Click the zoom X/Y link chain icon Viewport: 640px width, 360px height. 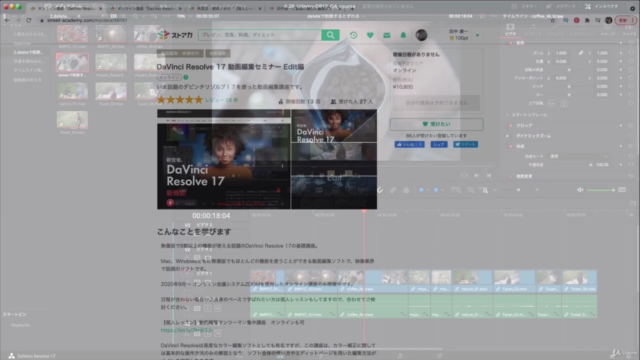[x=580, y=53]
